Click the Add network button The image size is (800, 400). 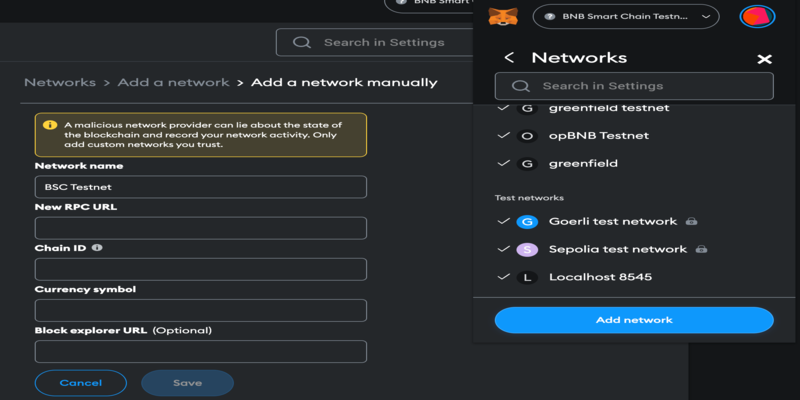click(634, 320)
